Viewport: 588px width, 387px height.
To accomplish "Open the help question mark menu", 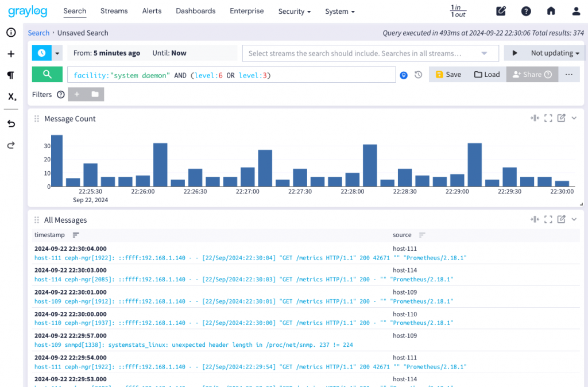I will click(526, 11).
